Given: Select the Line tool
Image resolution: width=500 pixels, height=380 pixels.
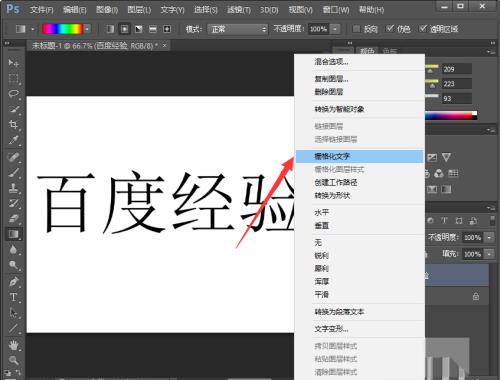Looking at the screenshot, I should pyautogui.click(x=13, y=328).
